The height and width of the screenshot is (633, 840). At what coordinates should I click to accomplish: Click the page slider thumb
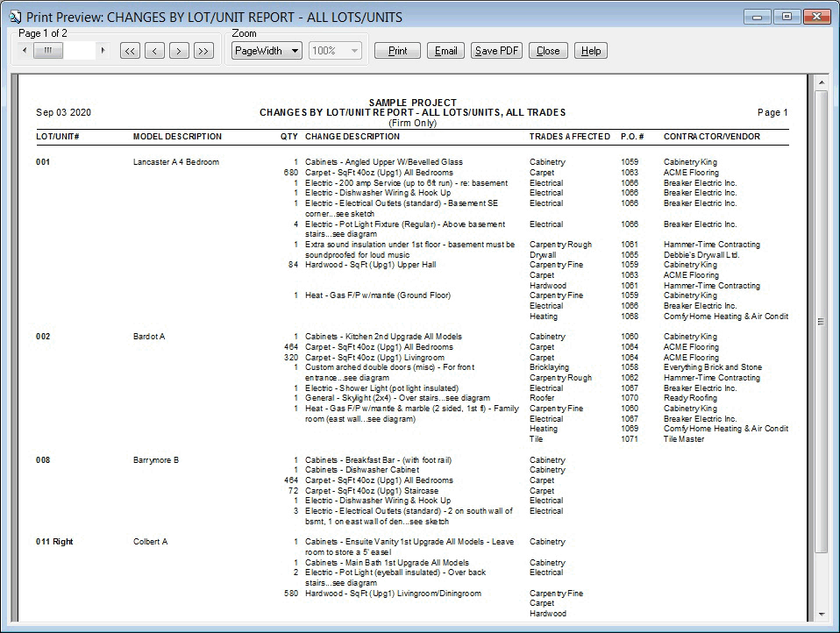click(47, 50)
